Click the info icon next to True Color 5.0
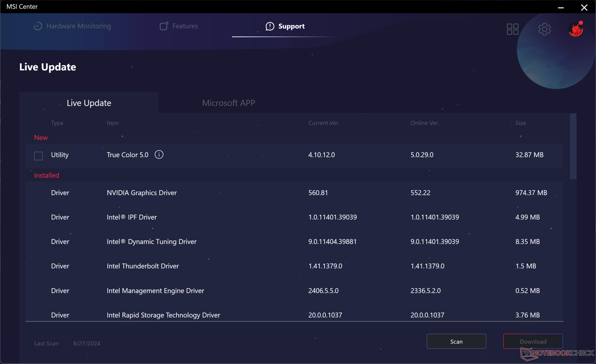Image resolution: width=596 pixels, height=364 pixels. click(x=159, y=155)
